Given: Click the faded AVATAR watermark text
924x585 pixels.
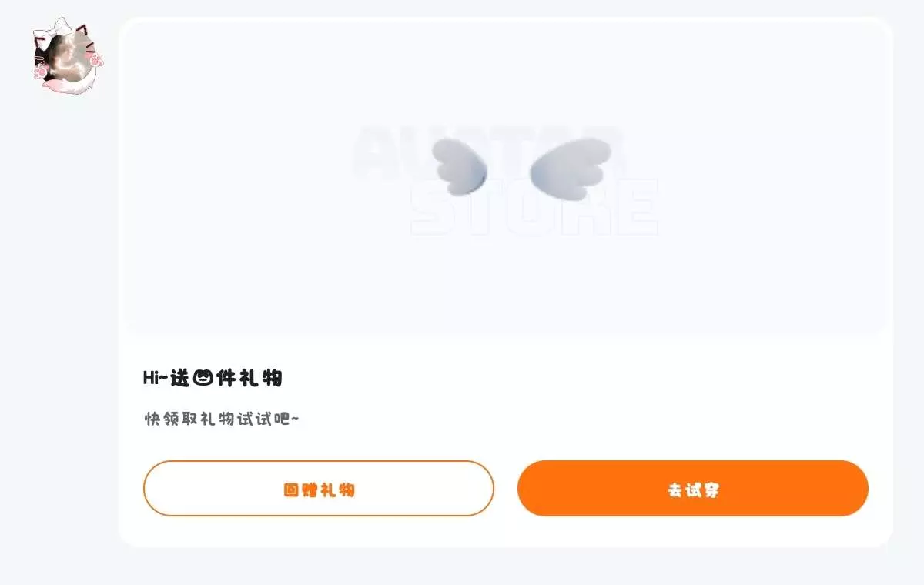Looking at the screenshot, I should click(x=490, y=151).
